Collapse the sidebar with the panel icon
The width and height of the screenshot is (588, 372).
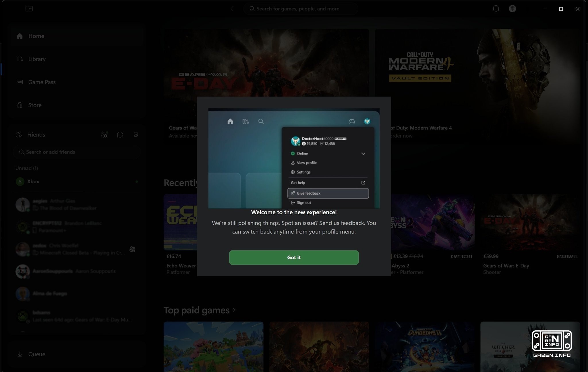coord(29,9)
